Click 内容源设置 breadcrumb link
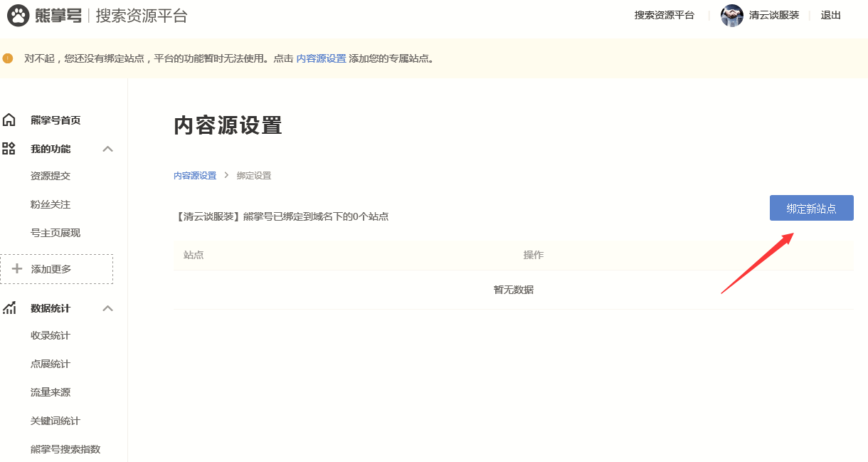This screenshot has width=868, height=462. coord(195,175)
